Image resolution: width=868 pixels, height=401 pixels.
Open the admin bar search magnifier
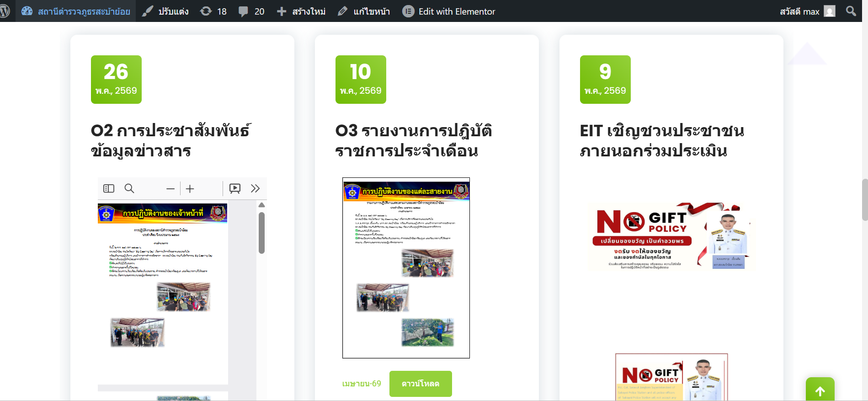tap(851, 11)
